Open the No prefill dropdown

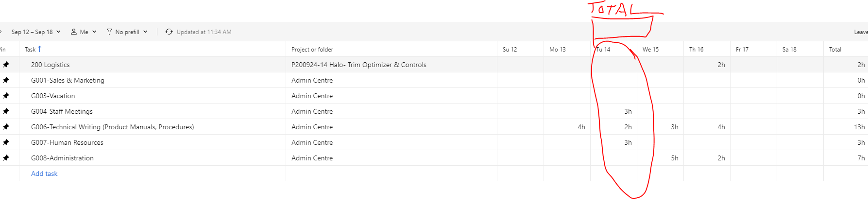coord(145,32)
